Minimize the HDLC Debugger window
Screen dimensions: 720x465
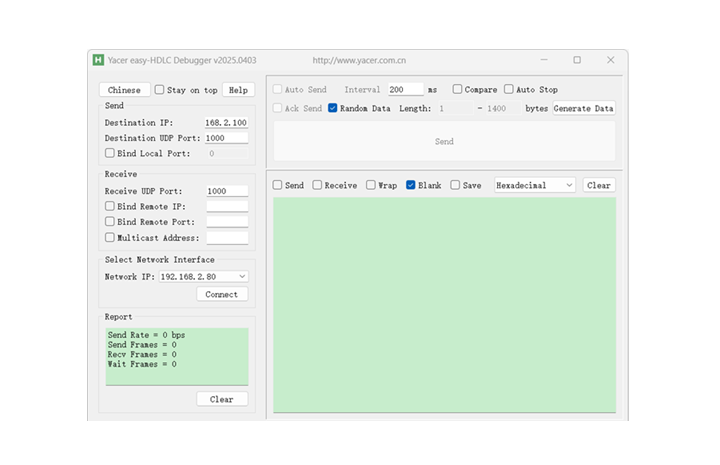[544, 60]
